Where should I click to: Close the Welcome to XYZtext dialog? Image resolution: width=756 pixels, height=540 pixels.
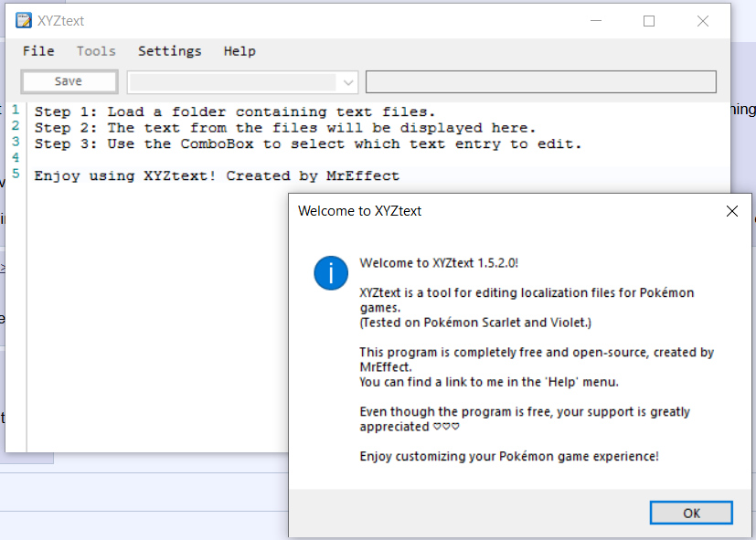731,211
